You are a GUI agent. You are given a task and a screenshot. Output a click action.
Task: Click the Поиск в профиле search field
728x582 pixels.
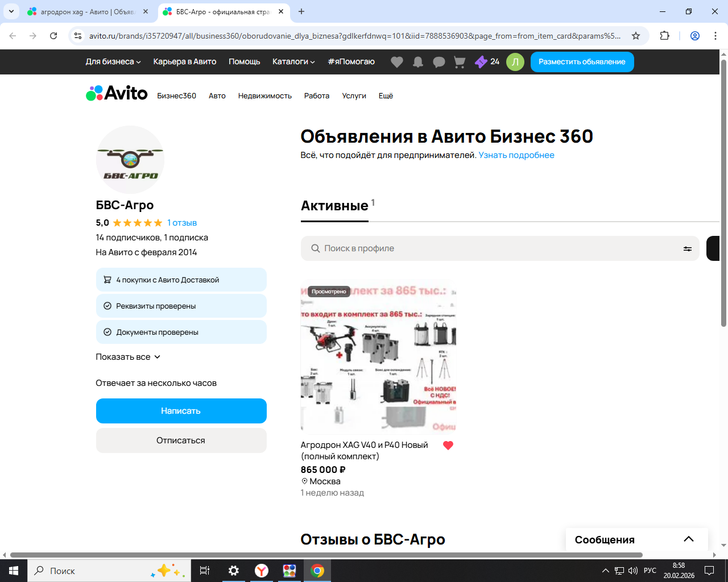coord(500,248)
